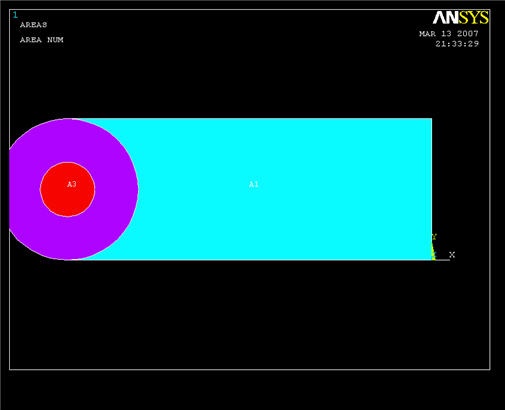Pick the outer boundary of purple ring

point(138,189)
